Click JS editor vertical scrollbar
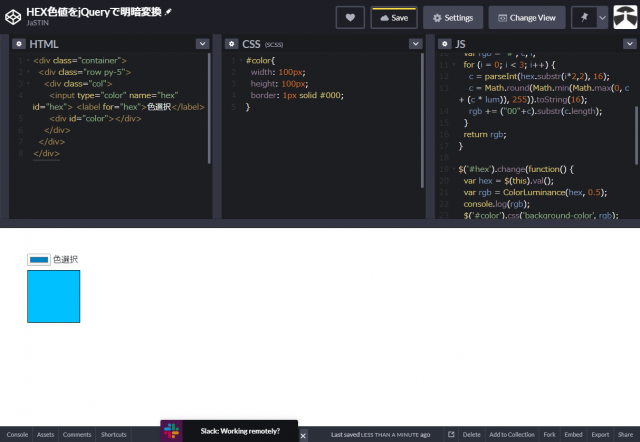Viewport: 640px width, 442px height. pos(636,135)
